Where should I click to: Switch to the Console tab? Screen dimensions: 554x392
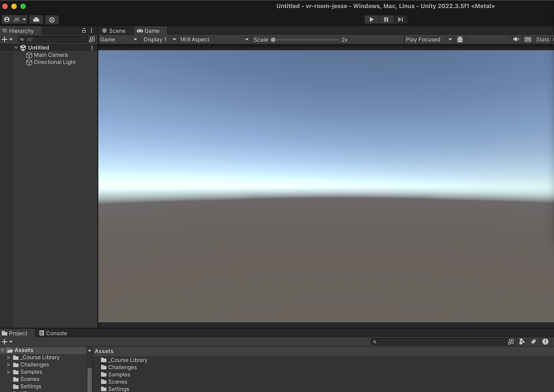tap(53, 333)
